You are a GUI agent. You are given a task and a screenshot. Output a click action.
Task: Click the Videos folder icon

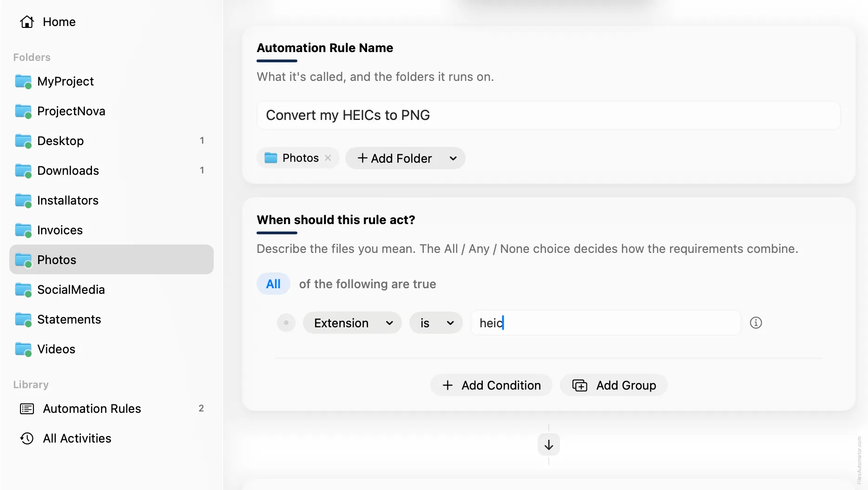coord(23,350)
